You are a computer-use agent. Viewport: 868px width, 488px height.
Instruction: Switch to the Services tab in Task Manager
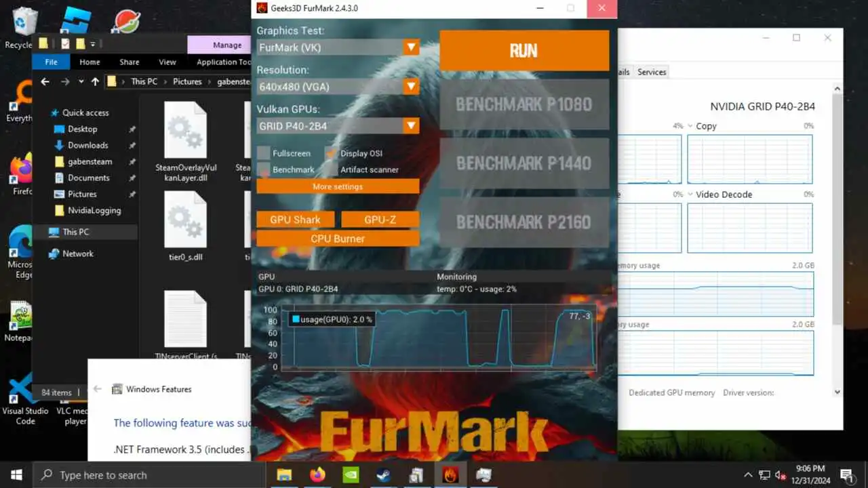[x=652, y=72]
